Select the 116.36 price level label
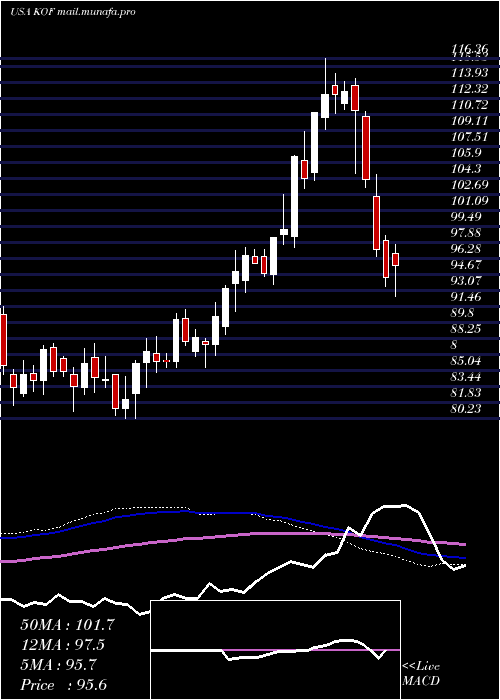500x700 pixels. click(x=470, y=49)
